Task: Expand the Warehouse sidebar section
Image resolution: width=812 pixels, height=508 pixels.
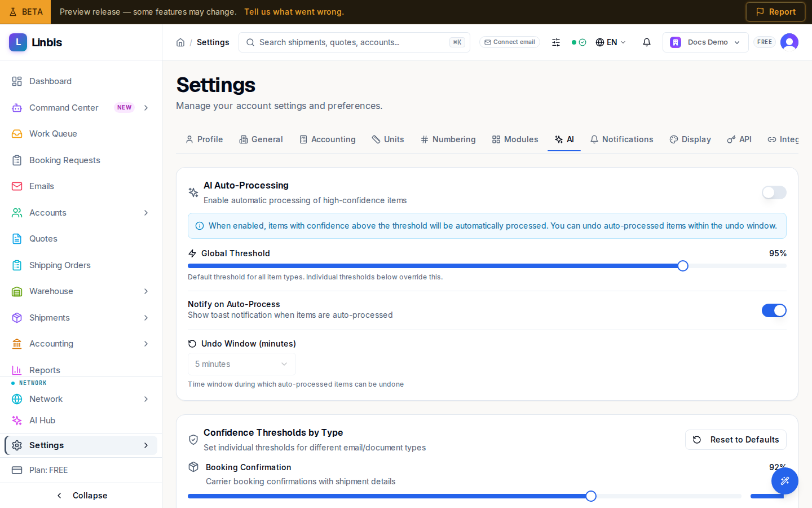Action: [146, 291]
